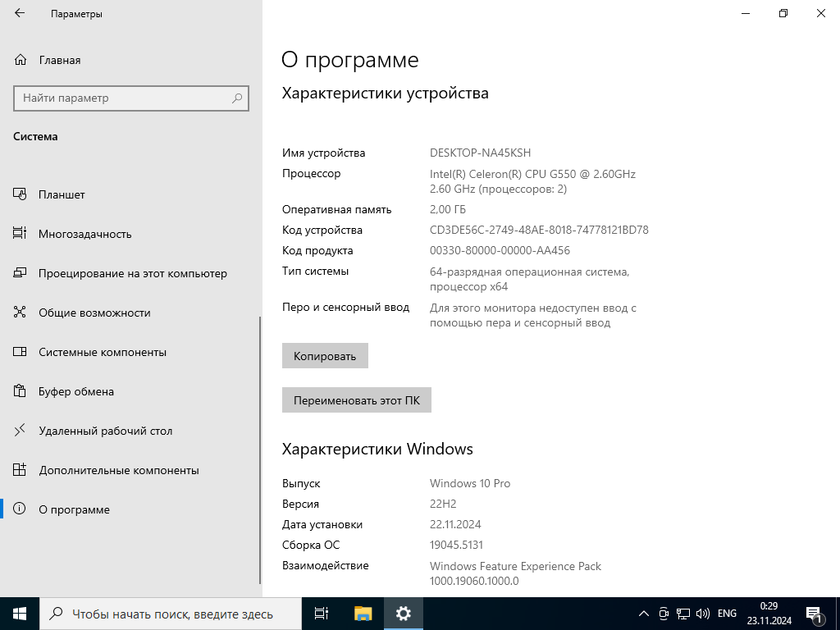Open the notification center icon
Screen dimensions: 840x630
tap(815, 614)
